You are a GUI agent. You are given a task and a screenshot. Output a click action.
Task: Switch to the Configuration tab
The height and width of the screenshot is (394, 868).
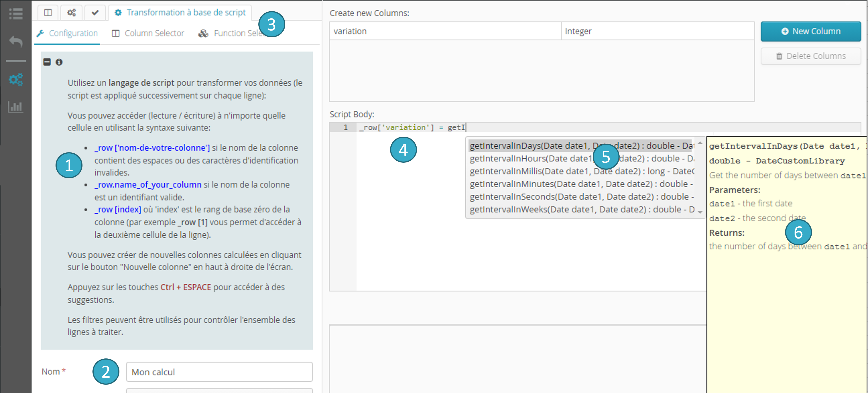[x=67, y=33]
